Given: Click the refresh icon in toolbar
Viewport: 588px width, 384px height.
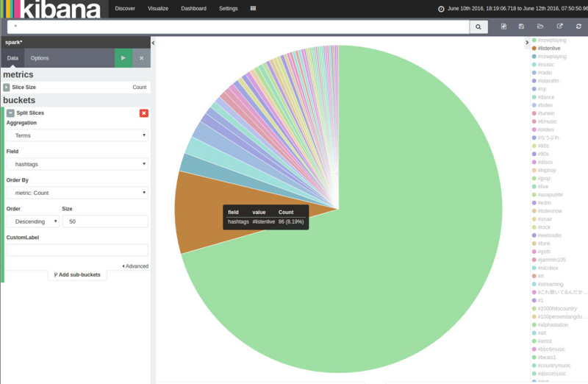Looking at the screenshot, I should [578, 26].
